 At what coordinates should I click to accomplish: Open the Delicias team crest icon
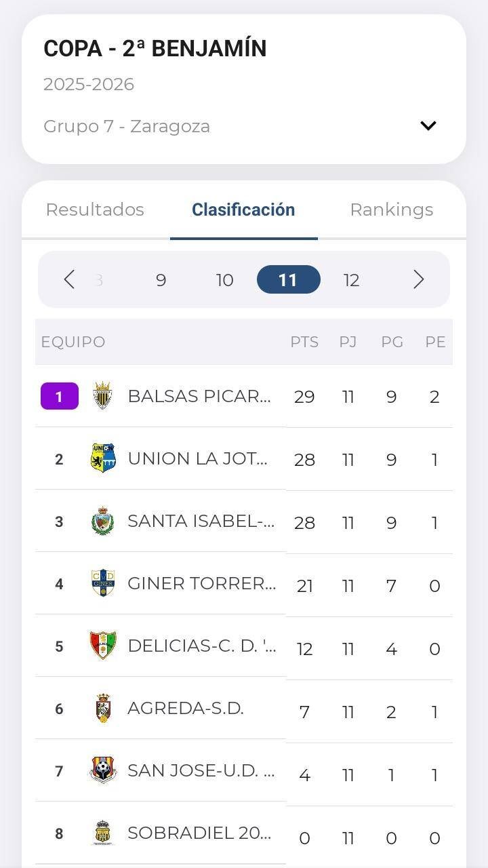click(x=103, y=646)
